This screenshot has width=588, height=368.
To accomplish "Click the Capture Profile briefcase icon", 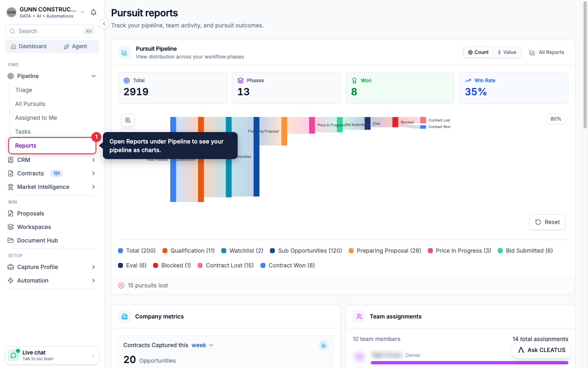I will [x=11, y=267].
